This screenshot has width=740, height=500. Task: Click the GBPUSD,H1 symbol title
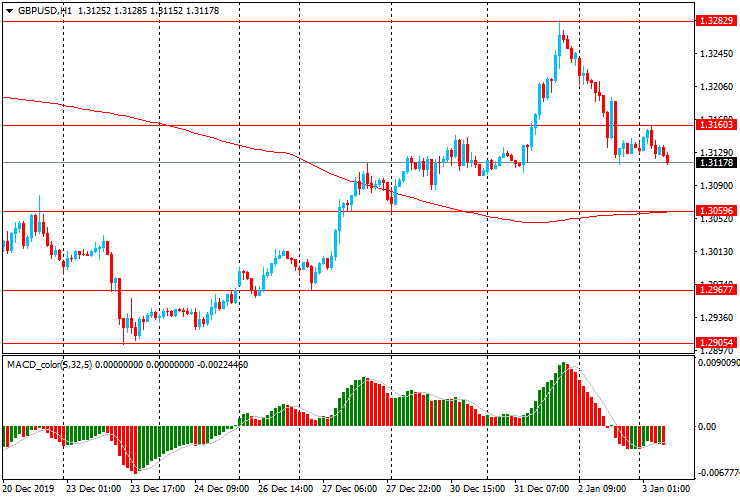point(45,10)
